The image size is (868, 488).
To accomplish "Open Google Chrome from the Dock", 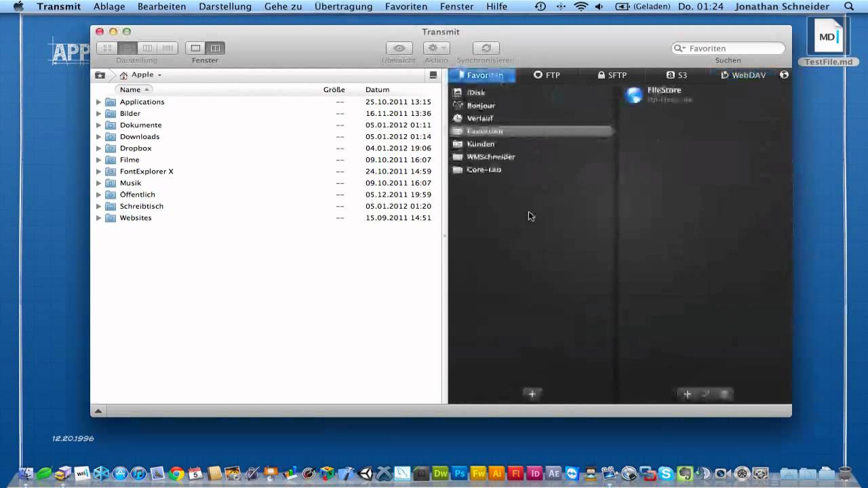I will pos(176,473).
